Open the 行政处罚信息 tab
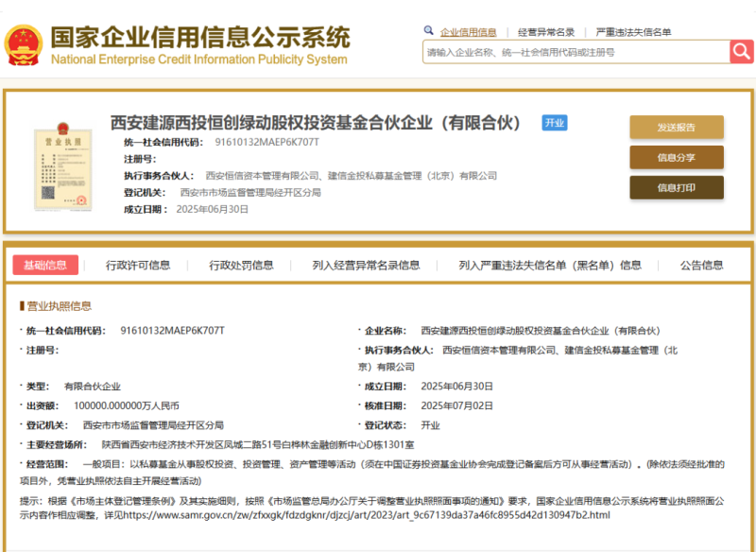The width and height of the screenshot is (756, 552). 241,265
